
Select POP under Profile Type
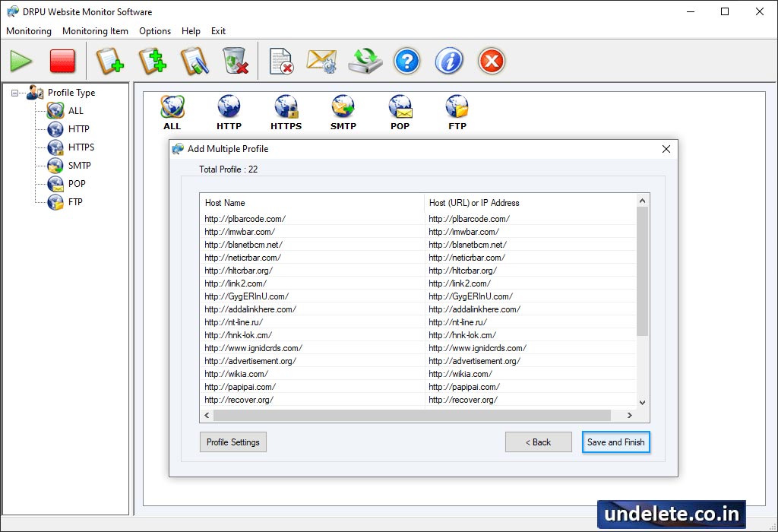coord(75,183)
